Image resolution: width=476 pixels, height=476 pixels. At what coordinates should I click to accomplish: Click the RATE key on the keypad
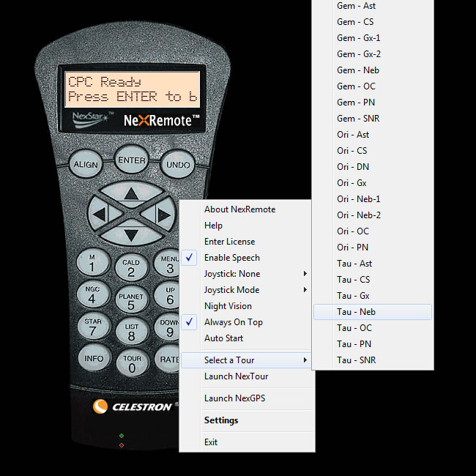(167, 359)
